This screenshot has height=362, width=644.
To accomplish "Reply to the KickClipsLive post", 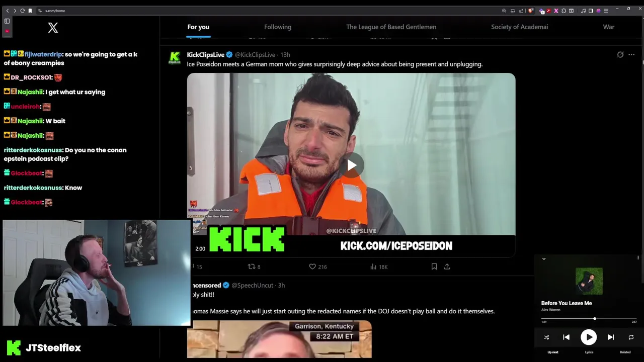I will tap(197, 267).
